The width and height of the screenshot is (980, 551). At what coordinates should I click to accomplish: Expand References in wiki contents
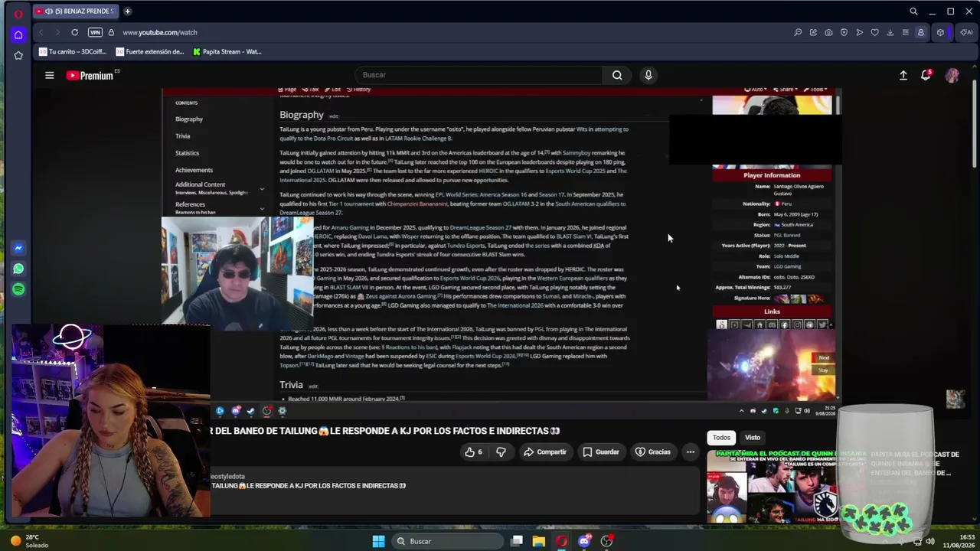[x=262, y=208]
